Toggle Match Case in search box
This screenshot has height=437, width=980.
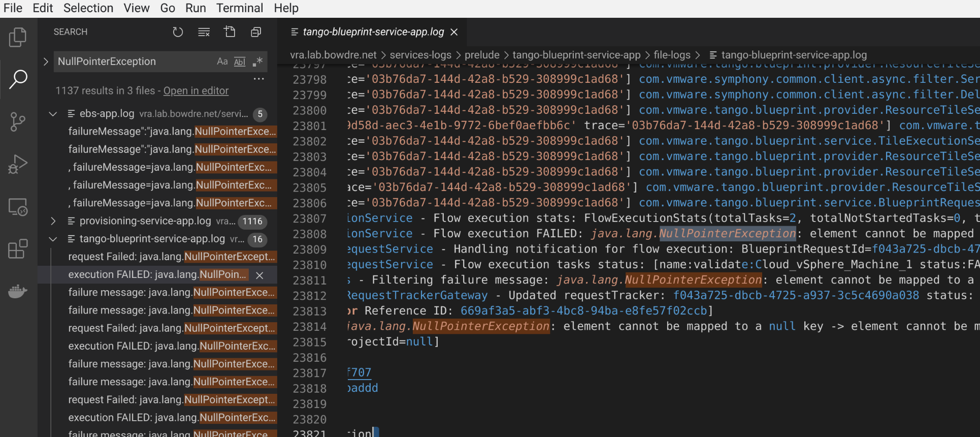click(222, 61)
